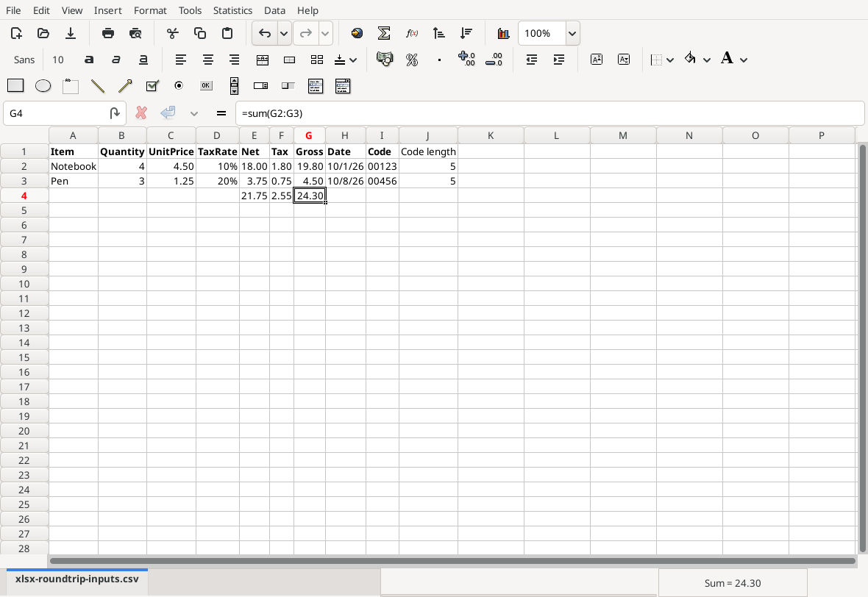Decrease the number of decimal places
This screenshot has width=868, height=597.
pos(494,60)
